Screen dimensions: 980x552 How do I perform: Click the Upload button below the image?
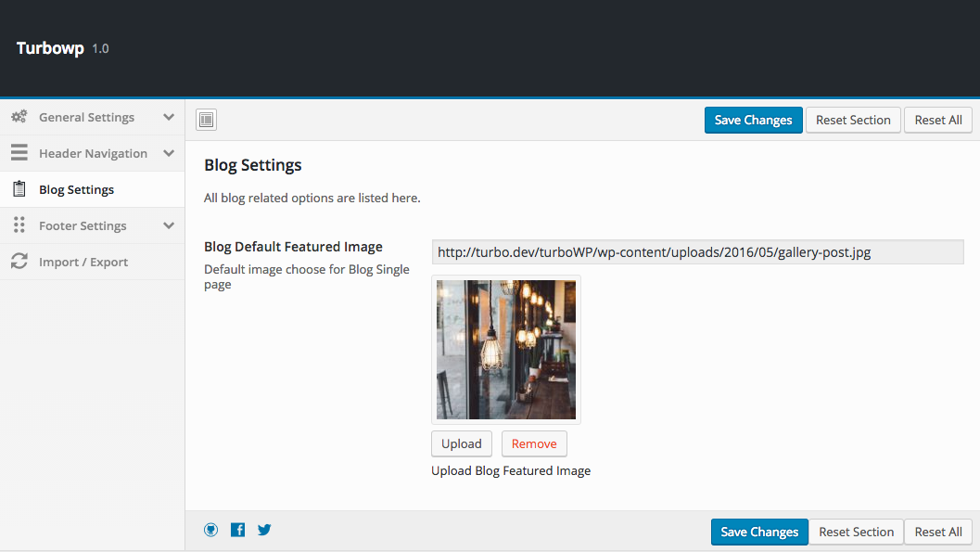point(461,443)
